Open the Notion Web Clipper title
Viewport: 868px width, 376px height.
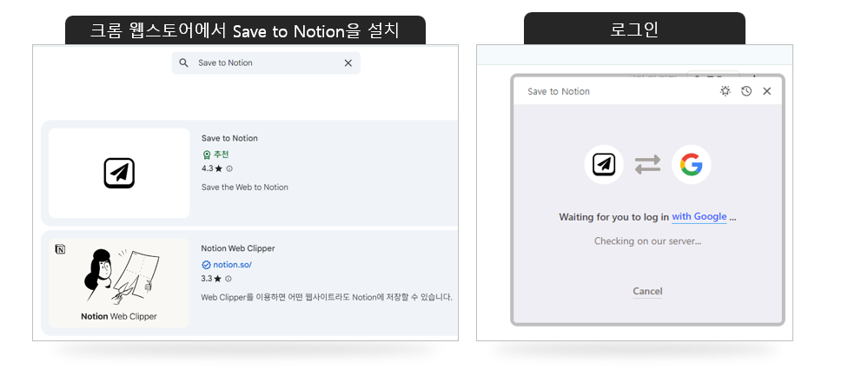pos(238,248)
